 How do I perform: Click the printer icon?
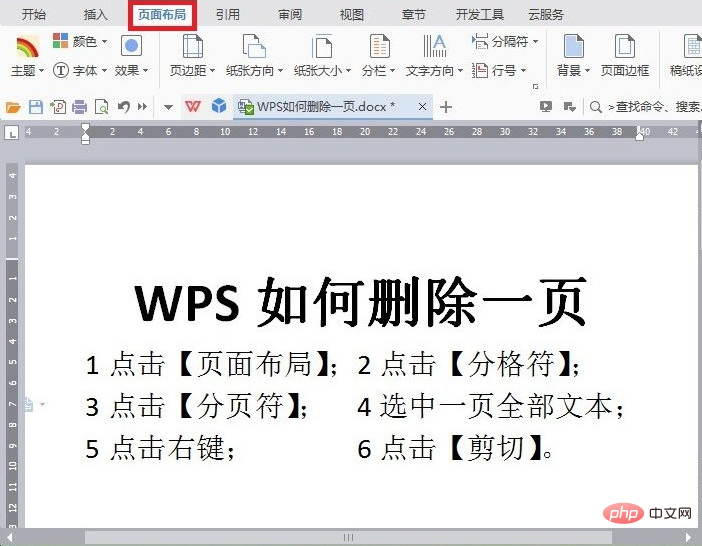click(x=80, y=107)
